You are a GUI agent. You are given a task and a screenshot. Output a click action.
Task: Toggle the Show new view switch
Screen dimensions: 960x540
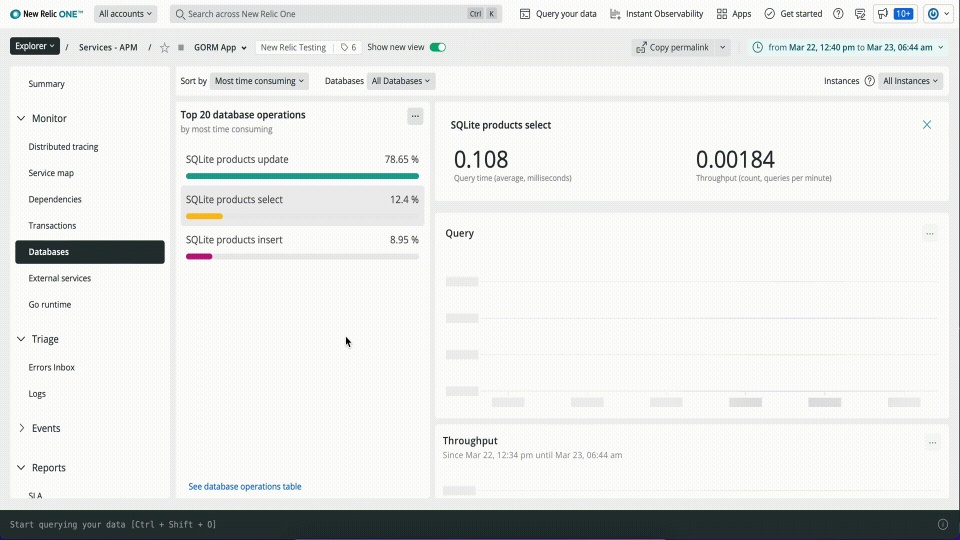point(437,47)
